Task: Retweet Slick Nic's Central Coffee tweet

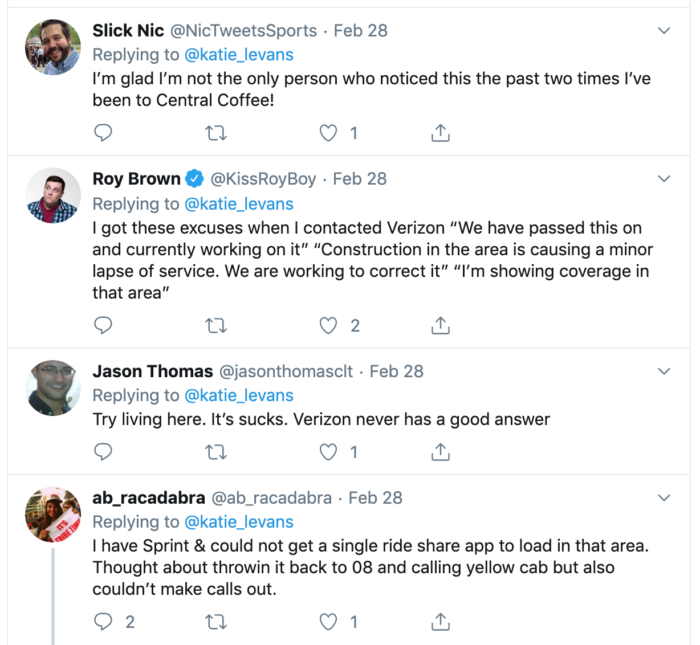Action: [215, 132]
